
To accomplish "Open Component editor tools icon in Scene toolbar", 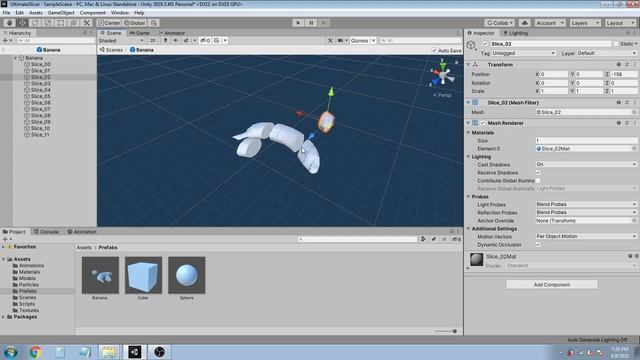I will (330, 40).
